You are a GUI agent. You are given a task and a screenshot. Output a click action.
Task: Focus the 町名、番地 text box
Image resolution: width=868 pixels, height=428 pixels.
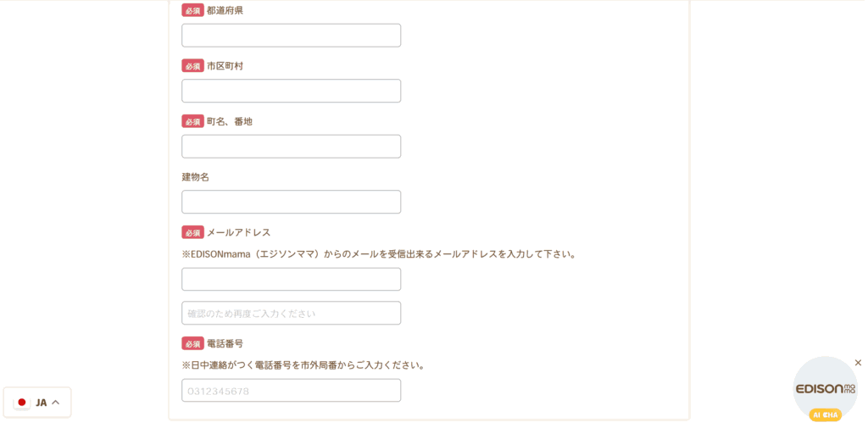pyautogui.click(x=292, y=146)
